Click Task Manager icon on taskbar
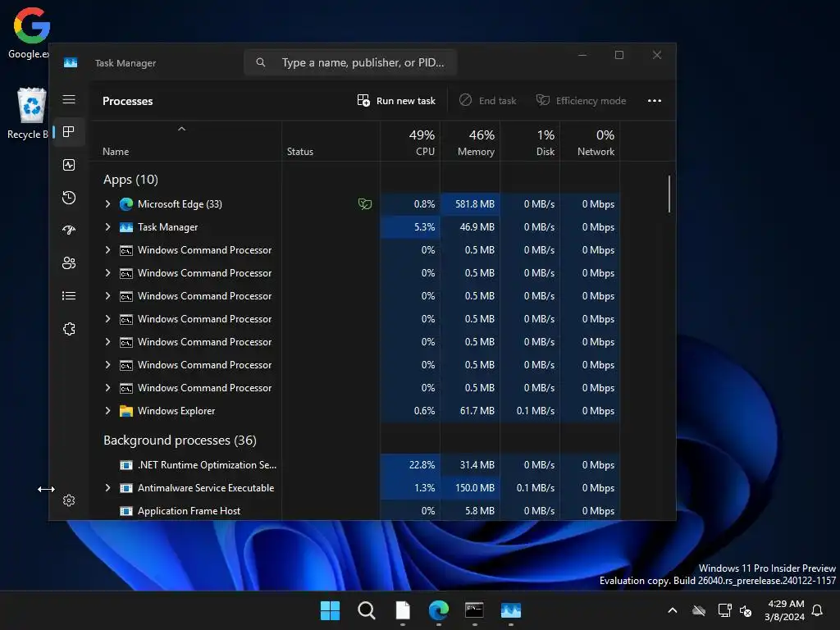Viewport: 840px width, 630px height. coord(511,610)
